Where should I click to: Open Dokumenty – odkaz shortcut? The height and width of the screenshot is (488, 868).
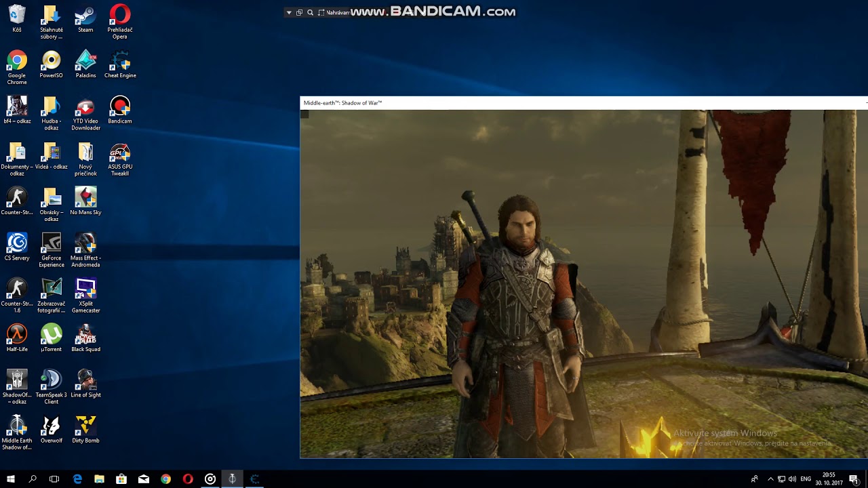click(17, 159)
